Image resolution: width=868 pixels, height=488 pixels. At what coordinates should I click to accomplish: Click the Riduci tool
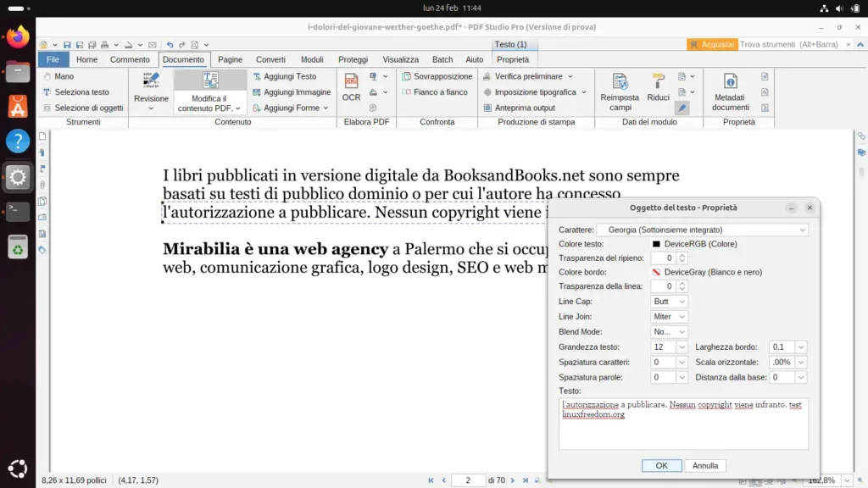tap(659, 91)
